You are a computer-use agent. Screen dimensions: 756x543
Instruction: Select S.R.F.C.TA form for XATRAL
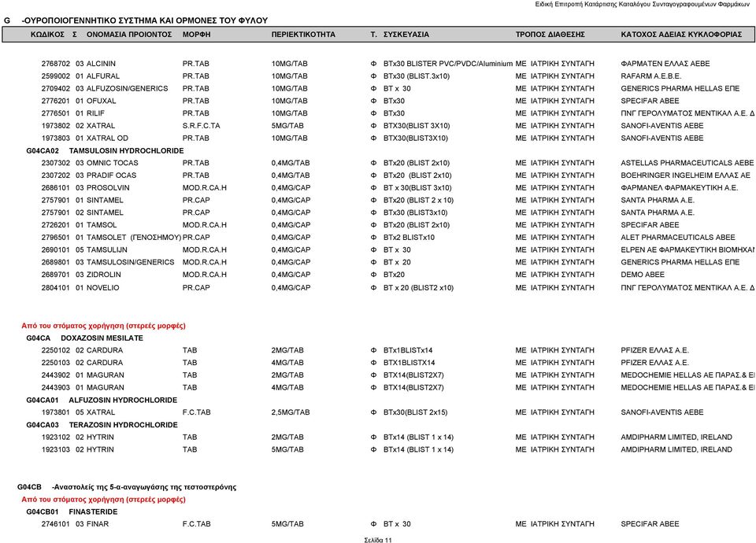coord(201,126)
